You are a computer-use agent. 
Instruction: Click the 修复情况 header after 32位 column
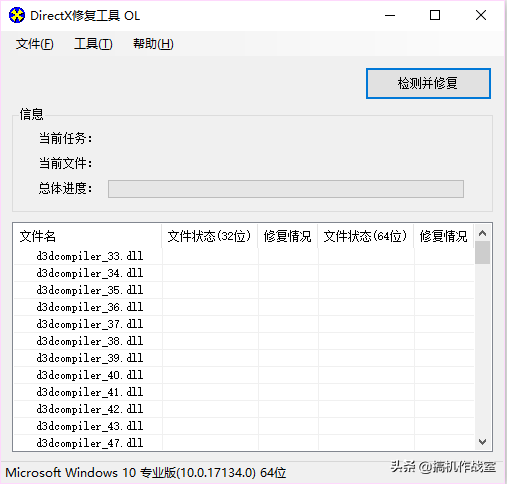click(x=288, y=236)
